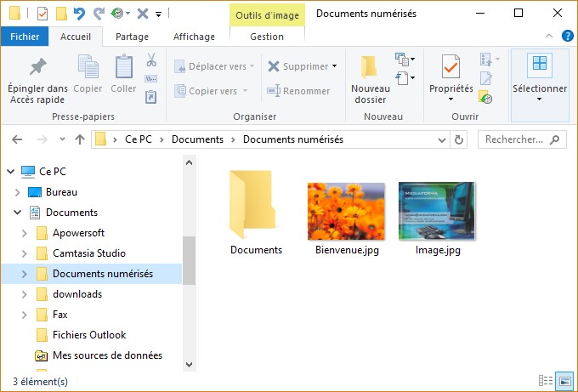Viewport: 578px width, 392px height.
Task: Navigate back using the left arrow
Action: pyautogui.click(x=18, y=139)
